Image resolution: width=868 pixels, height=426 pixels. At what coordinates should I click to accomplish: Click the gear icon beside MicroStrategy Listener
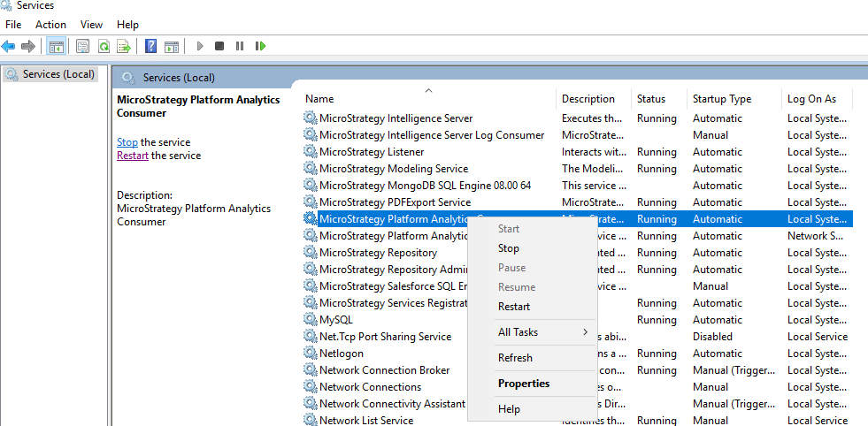(x=310, y=152)
